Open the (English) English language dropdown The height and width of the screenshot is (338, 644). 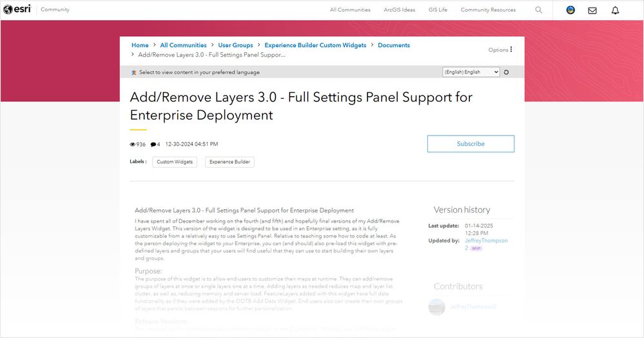(471, 72)
